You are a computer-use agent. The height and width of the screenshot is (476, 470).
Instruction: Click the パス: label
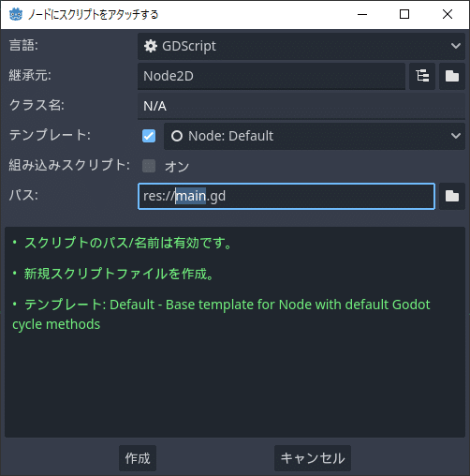click(x=23, y=195)
